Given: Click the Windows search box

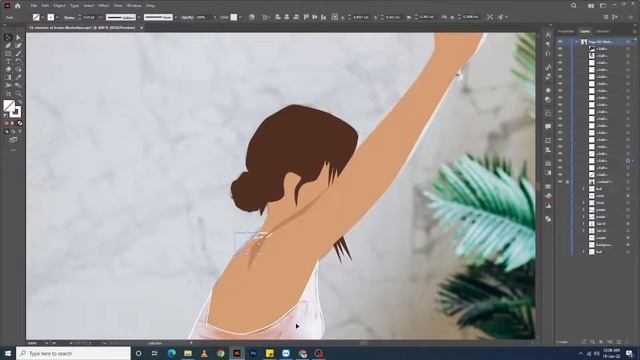Looking at the screenshot, I should pyautogui.click(x=73, y=353).
